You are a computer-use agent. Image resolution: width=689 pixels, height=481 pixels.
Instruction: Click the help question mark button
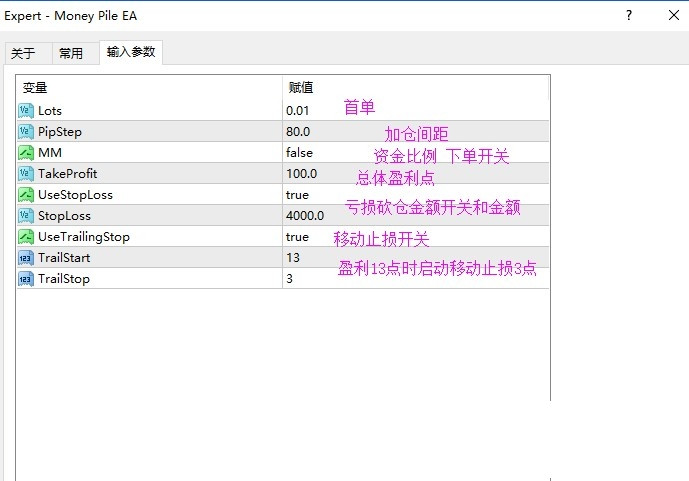[x=629, y=16]
